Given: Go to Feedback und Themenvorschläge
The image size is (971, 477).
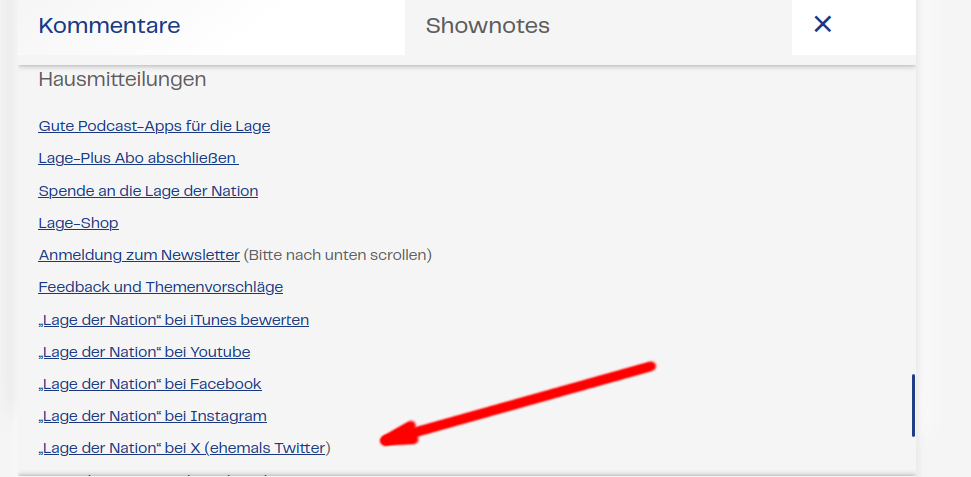Looking at the screenshot, I should [160, 287].
